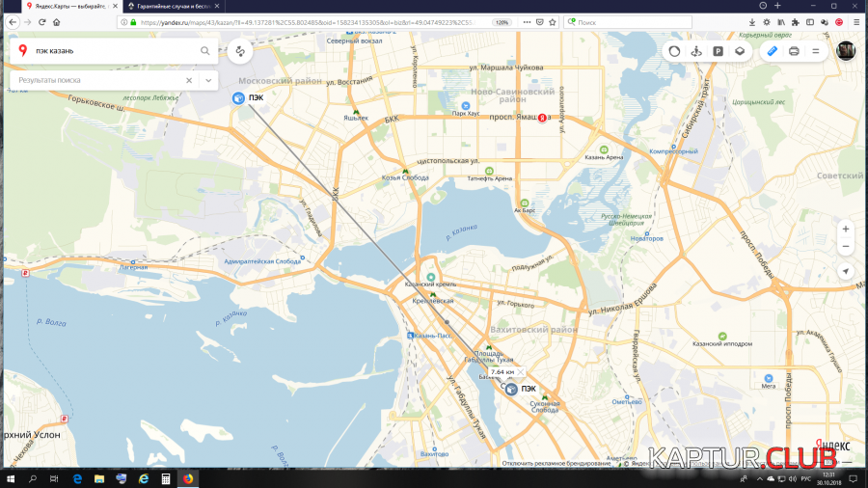Click the Казанский кремль landmark icon
The width and height of the screenshot is (868, 488).
point(431,277)
